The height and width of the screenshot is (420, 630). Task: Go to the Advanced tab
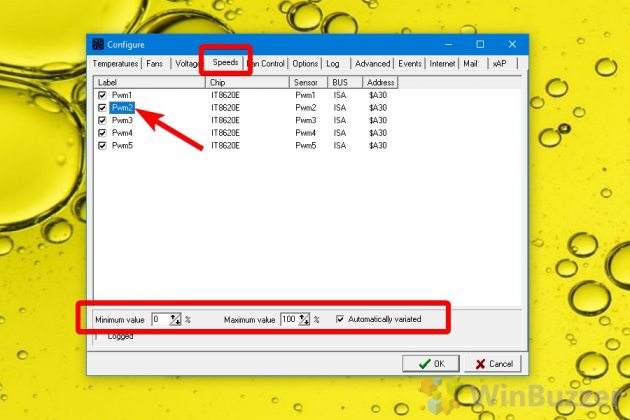coord(372,63)
